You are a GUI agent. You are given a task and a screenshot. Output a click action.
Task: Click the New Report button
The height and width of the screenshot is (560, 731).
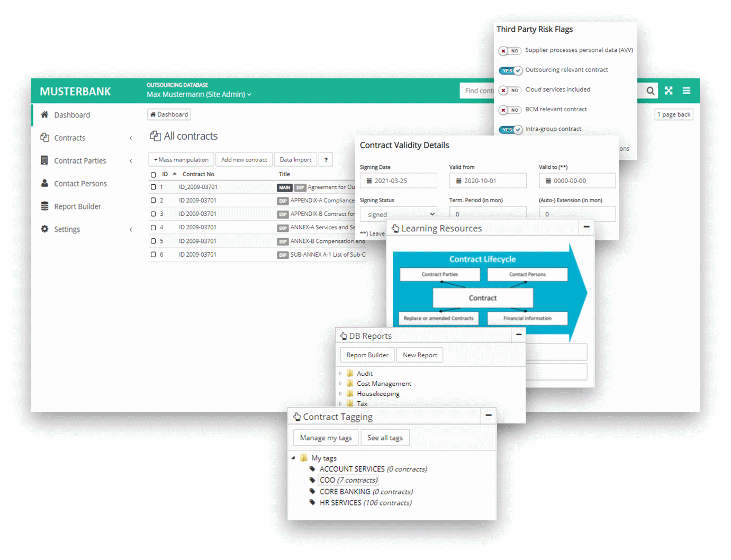(x=420, y=355)
